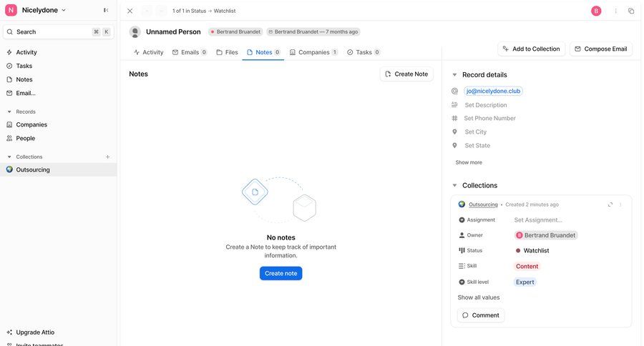The height and width of the screenshot is (346, 644).
Task: Open People records in sidebar
Action: click(x=25, y=138)
